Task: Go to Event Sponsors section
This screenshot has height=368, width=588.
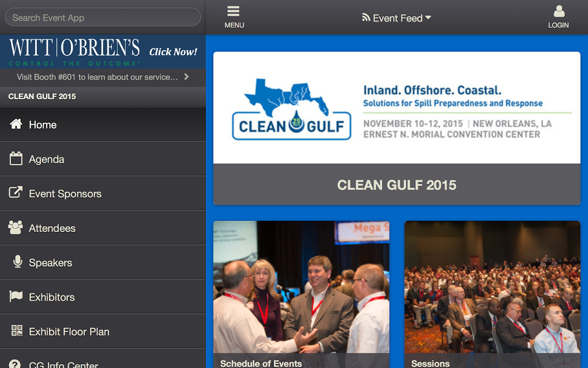Action: point(103,193)
